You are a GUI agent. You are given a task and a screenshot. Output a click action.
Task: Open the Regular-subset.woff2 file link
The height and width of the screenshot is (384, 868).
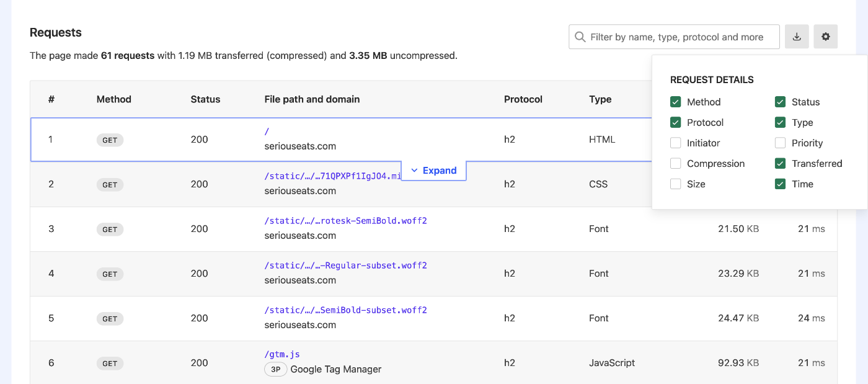coord(345,265)
